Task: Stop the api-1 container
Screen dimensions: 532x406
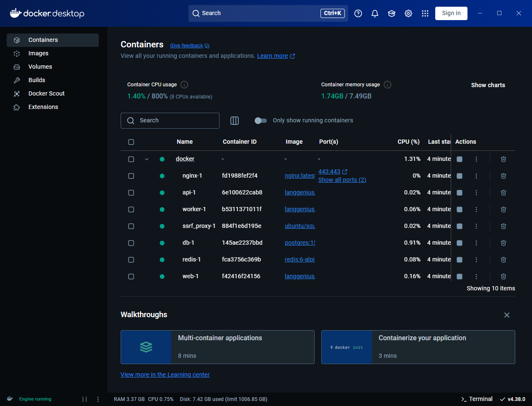Action: point(460,193)
